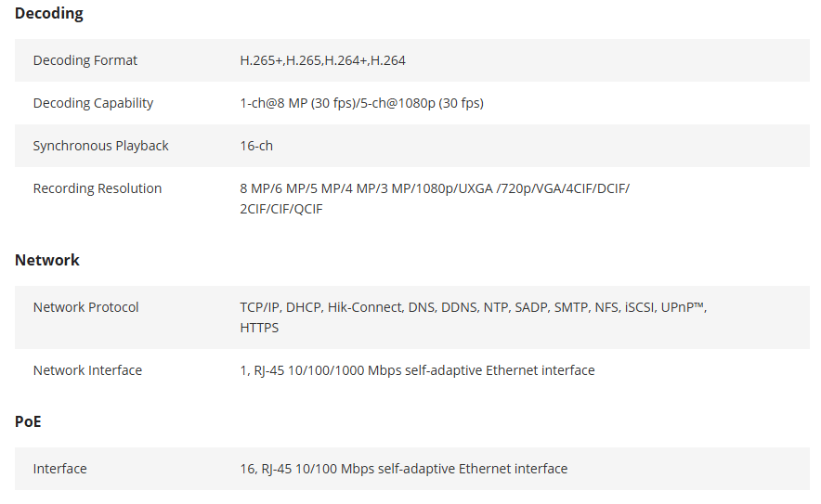Click the 10/100/1000 Mbps Ethernet interface value
The image size is (821, 504).
(417, 370)
